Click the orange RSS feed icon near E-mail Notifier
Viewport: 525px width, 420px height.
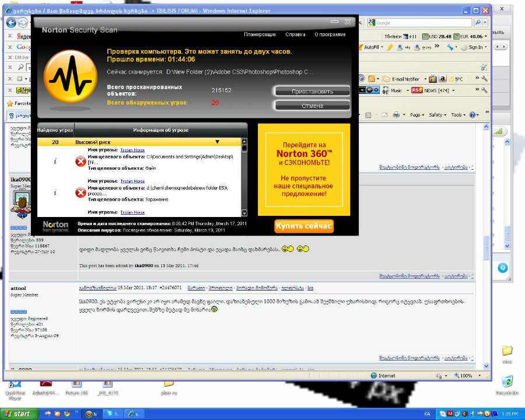click(372, 79)
